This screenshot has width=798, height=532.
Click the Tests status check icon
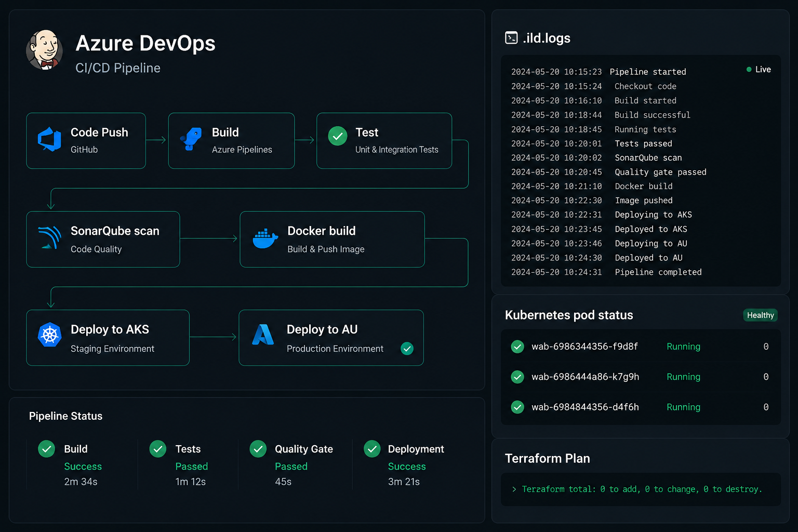158,449
